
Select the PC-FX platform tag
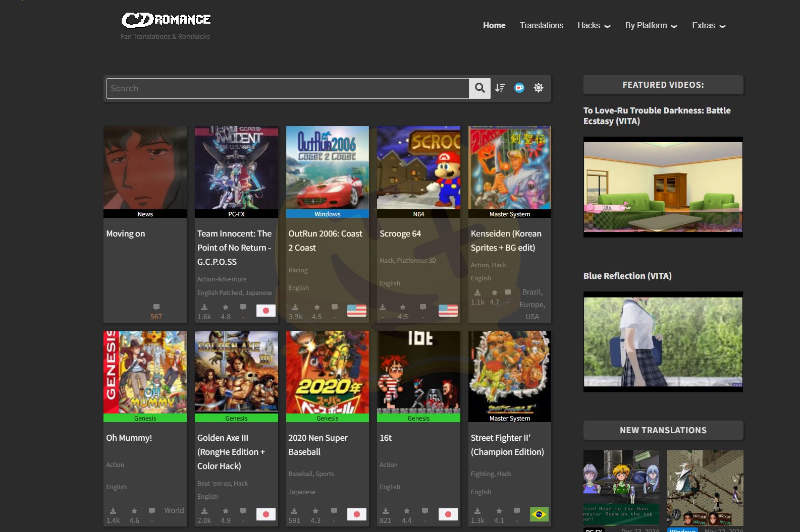(x=236, y=214)
